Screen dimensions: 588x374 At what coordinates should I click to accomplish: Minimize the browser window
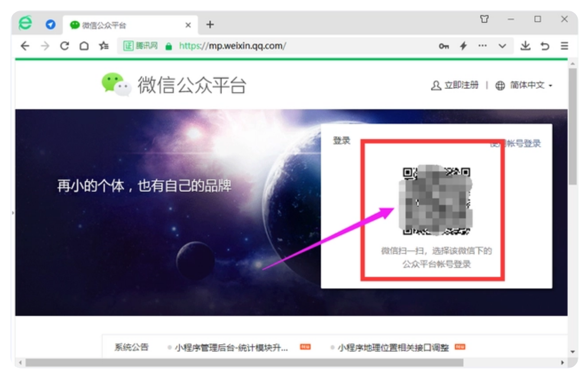pyautogui.click(x=511, y=19)
